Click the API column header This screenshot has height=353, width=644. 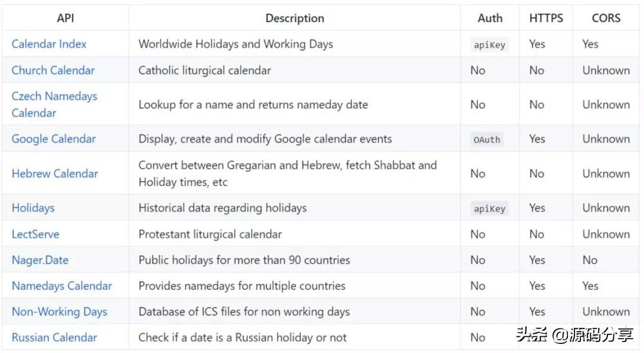65,18
